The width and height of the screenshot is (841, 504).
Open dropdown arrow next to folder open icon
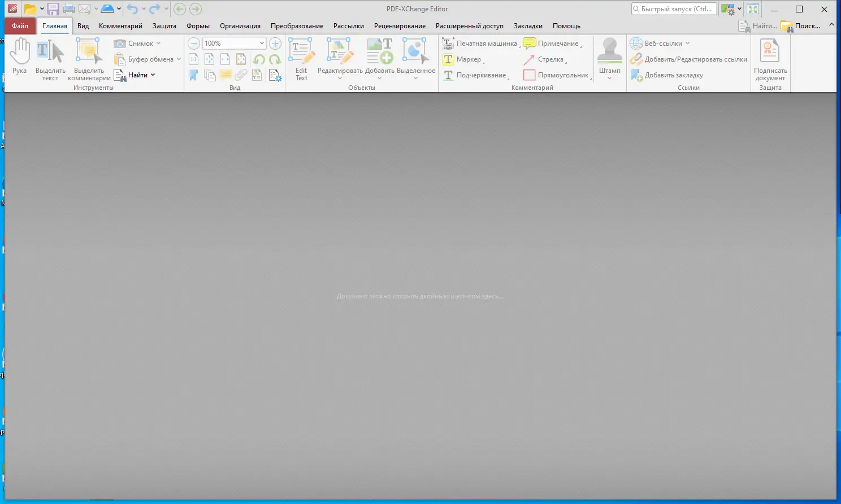tap(42, 9)
